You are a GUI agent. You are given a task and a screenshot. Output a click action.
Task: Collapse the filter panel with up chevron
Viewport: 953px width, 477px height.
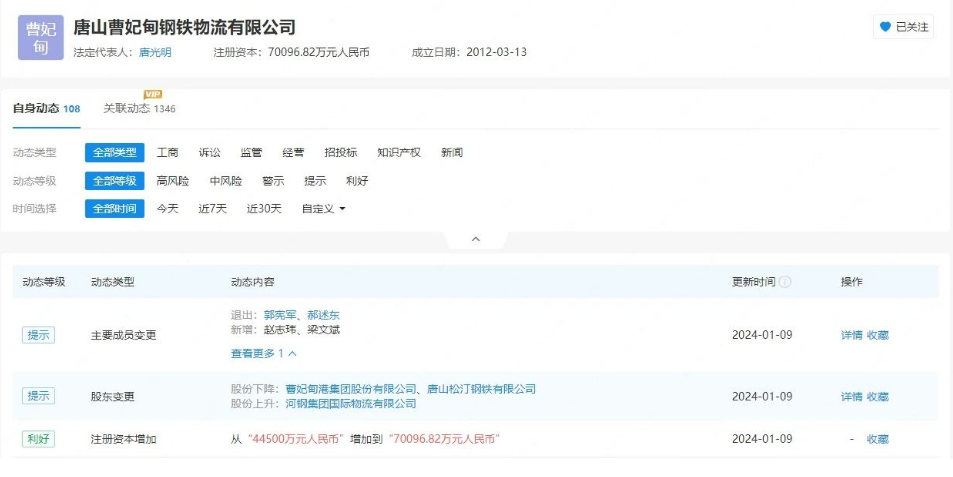coord(476,239)
